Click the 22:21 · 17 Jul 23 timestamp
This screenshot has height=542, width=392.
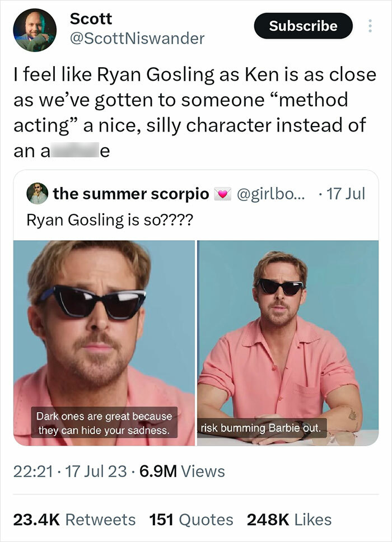pyautogui.click(x=73, y=473)
